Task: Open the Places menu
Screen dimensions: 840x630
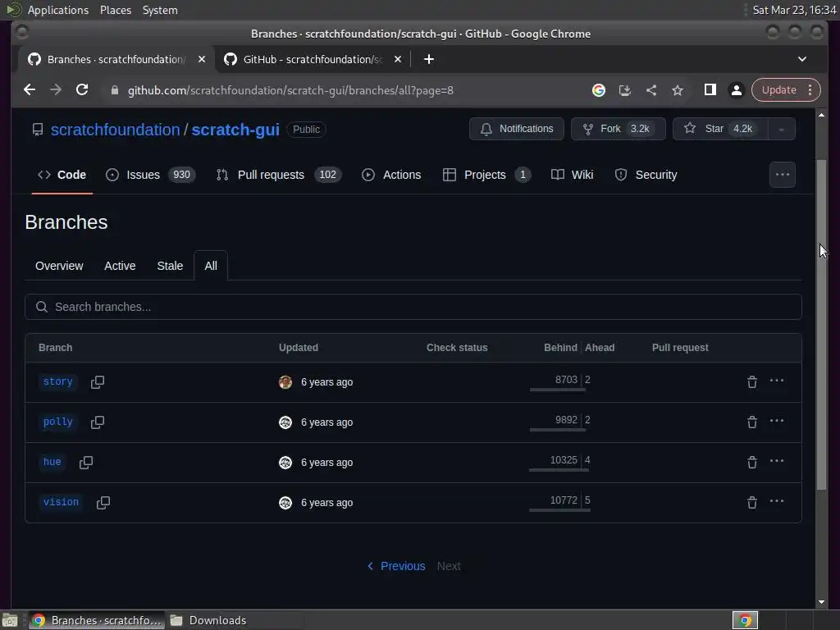Action: tap(115, 10)
